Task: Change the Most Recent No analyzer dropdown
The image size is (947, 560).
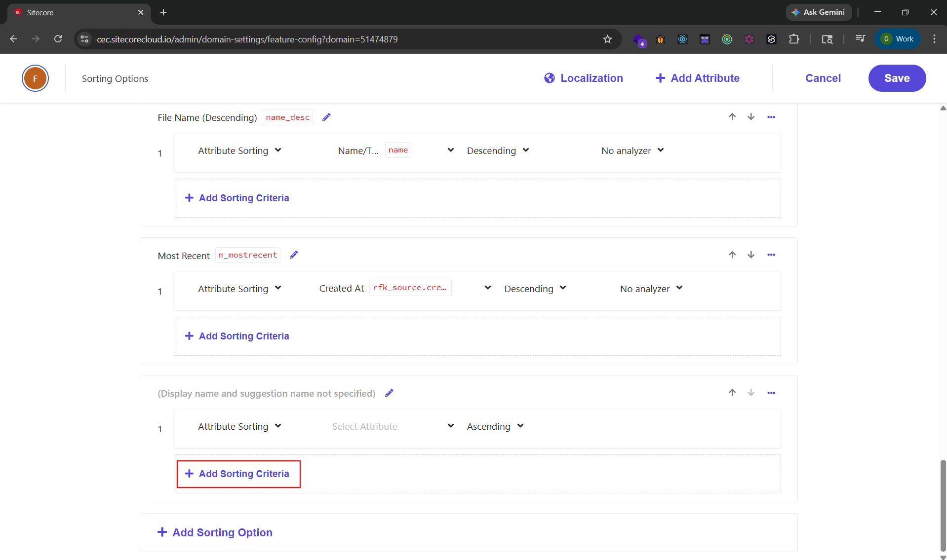Action: click(651, 289)
